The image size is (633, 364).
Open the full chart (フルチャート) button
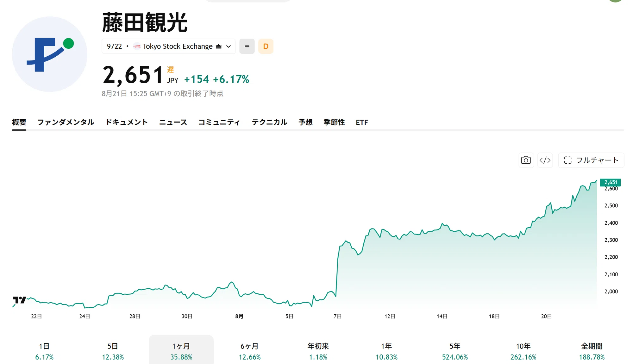[x=591, y=160]
